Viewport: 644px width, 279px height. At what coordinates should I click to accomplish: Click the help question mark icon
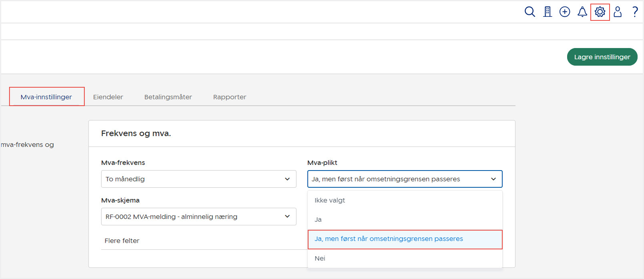click(635, 12)
